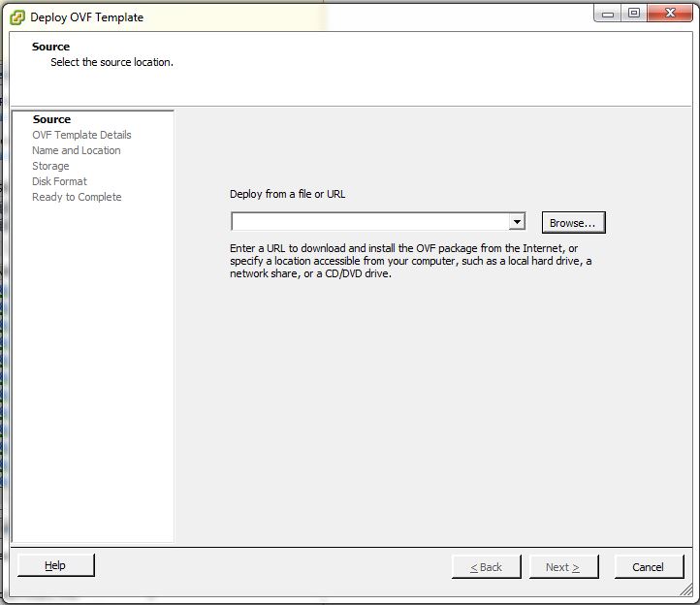
Task: Click the file or URL text field
Action: point(369,222)
